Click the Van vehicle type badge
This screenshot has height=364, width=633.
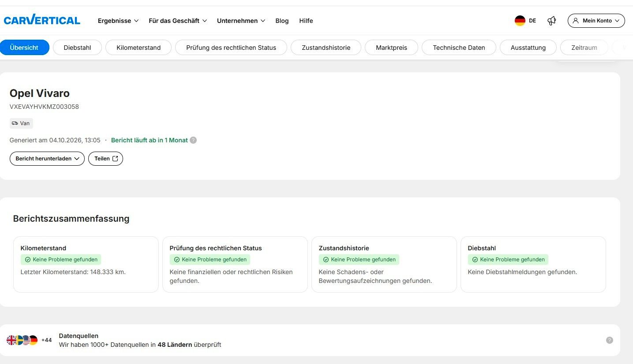[x=21, y=123]
